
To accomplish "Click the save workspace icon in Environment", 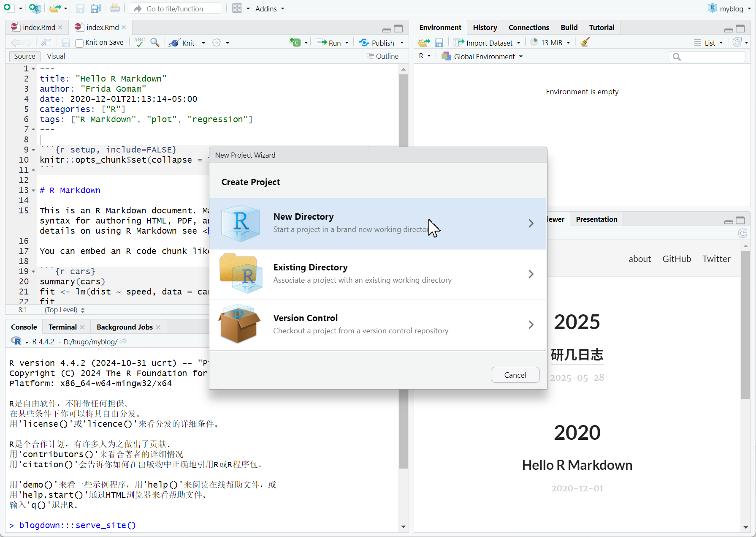I will click(439, 43).
